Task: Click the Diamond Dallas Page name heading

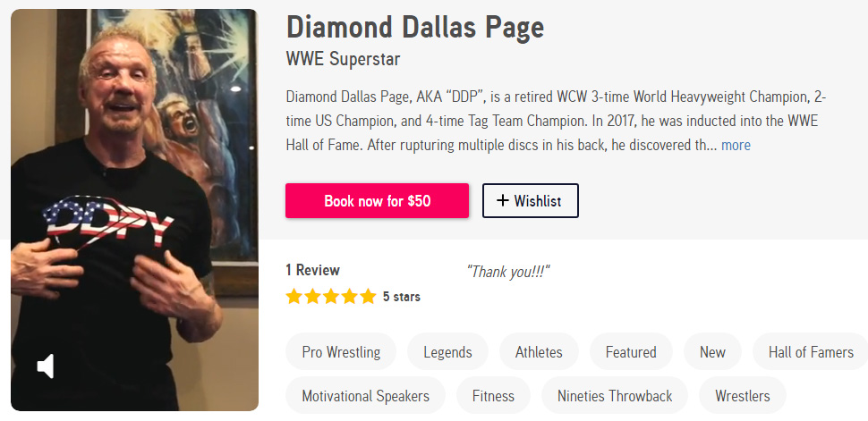Action: pyautogui.click(x=414, y=27)
